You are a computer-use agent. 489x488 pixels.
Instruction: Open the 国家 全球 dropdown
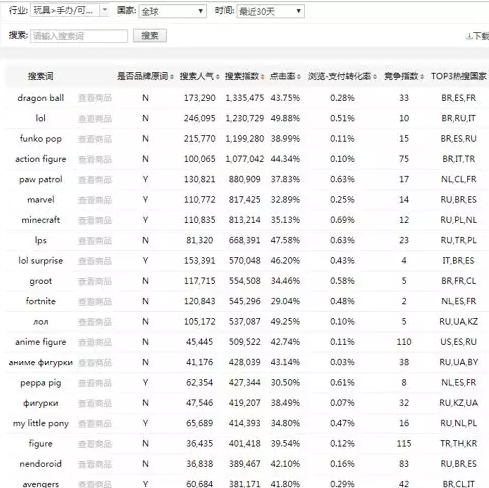[x=172, y=11]
